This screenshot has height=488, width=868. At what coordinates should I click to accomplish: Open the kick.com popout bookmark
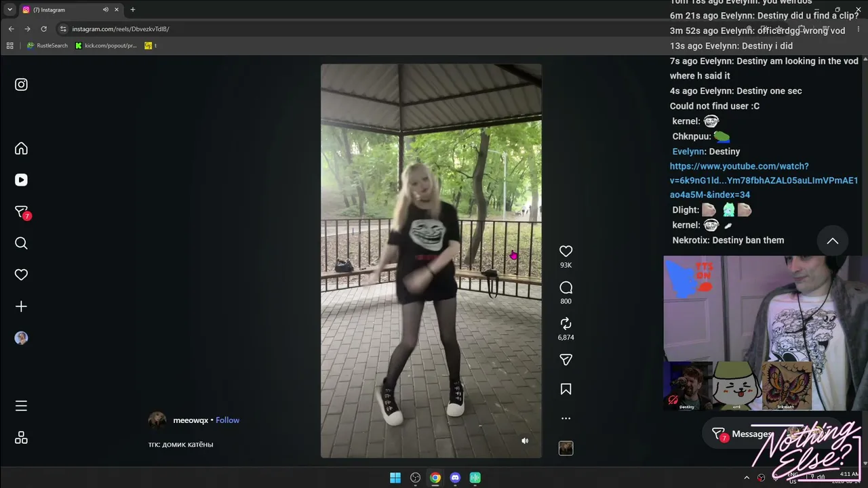(106, 45)
